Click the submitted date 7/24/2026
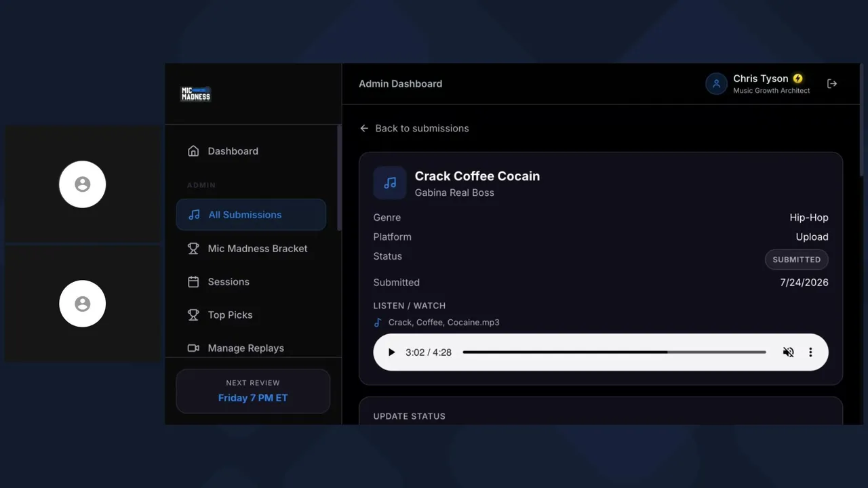Viewport: 868px width, 488px height. [804, 283]
